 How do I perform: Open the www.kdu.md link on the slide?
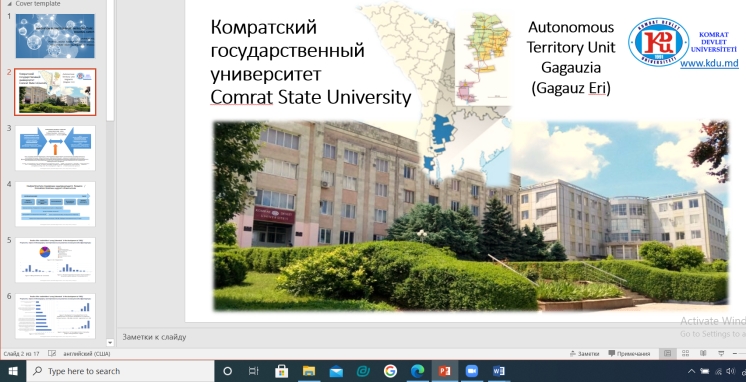709,63
